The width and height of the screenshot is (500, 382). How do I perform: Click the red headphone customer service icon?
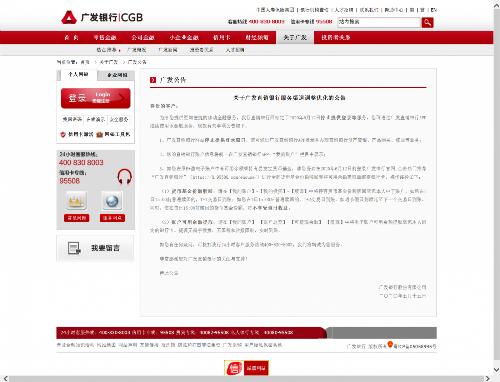pos(124,176)
